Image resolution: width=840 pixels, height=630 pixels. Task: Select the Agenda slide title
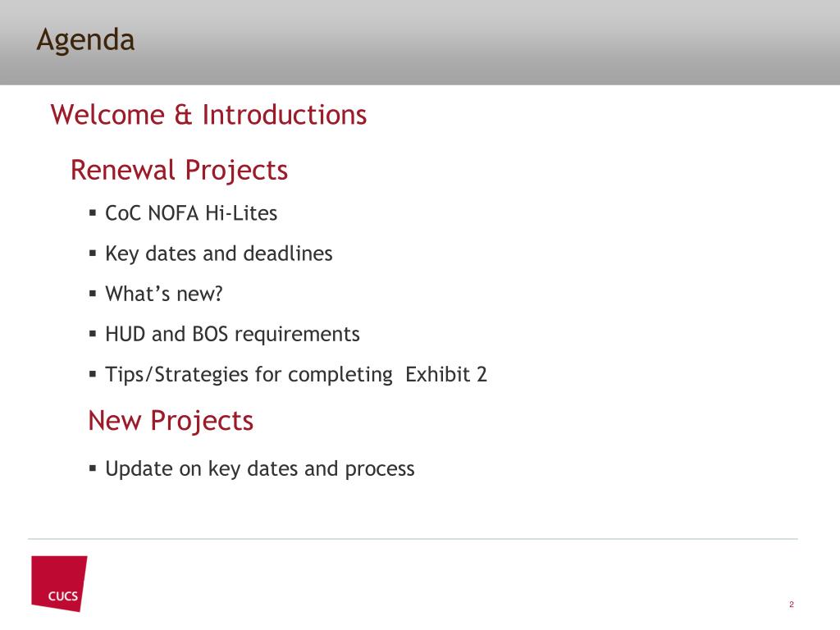pyautogui.click(x=85, y=41)
